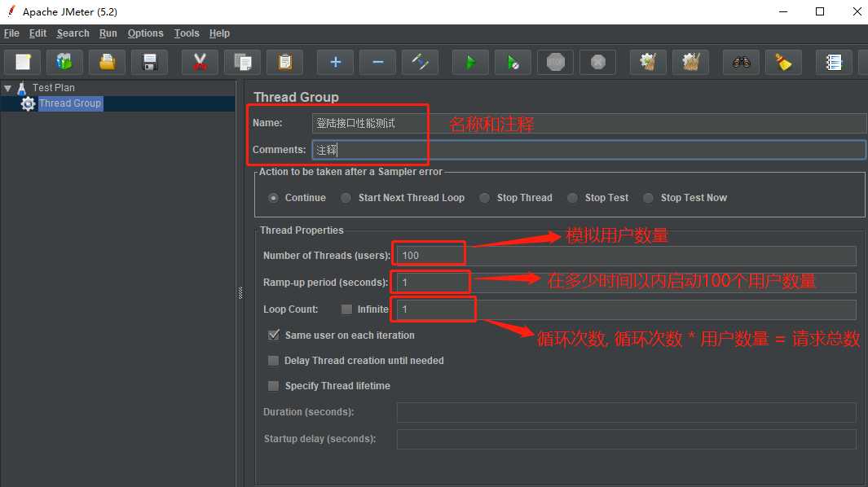The image size is (868, 487).
Task: Select Thread Group row in tree
Action: 117,103
